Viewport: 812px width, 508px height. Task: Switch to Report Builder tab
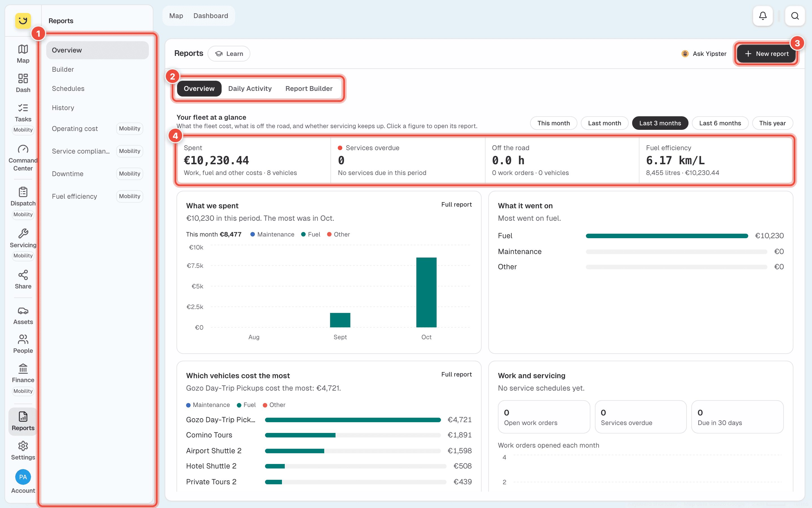coord(309,88)
